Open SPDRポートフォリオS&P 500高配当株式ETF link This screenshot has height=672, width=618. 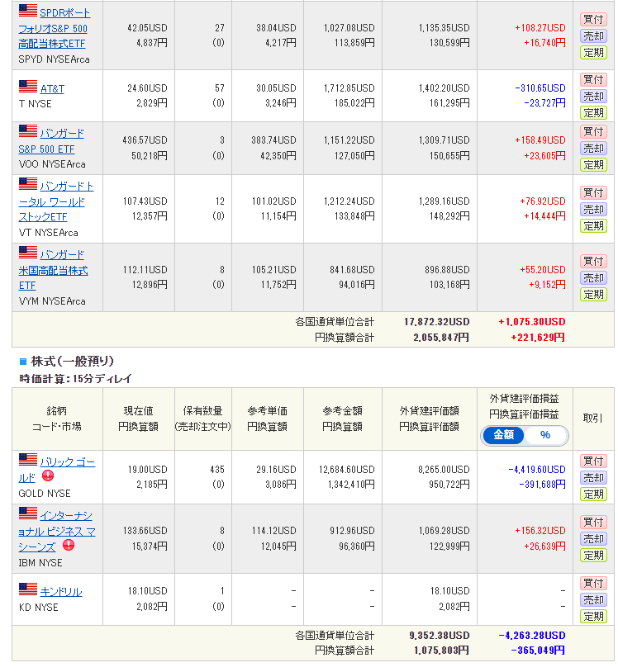click(x=53, y=28)
